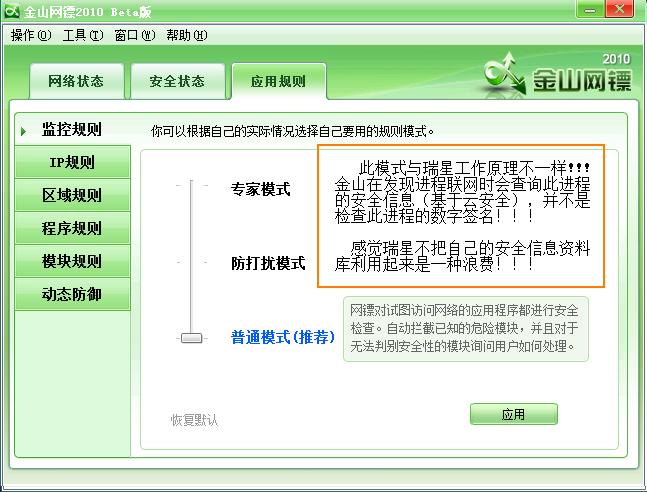
Task: Click the green arrow beside 监控规则
Action: point(23,131)
